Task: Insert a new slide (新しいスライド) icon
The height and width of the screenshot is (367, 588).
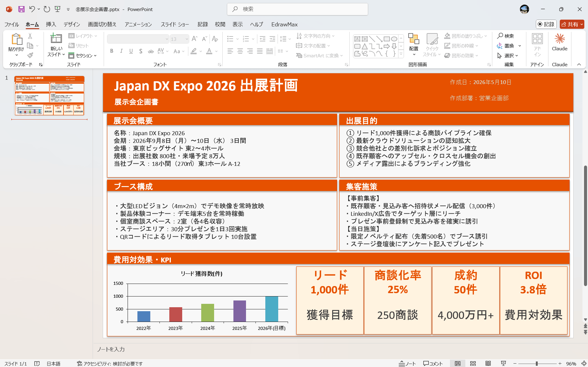Action: pos(56,39)
